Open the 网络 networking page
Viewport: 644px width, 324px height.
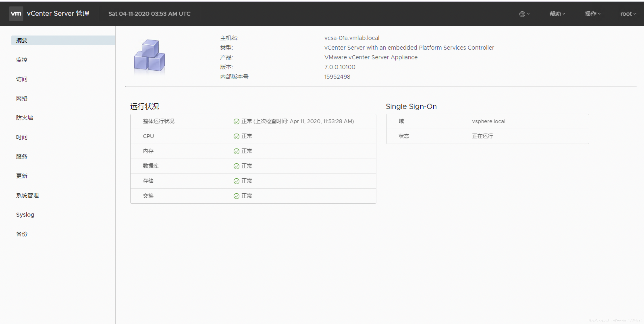click(22, 98)
